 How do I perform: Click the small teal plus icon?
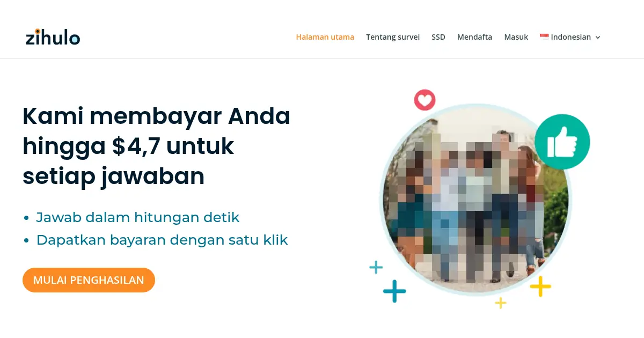[376, 267]
